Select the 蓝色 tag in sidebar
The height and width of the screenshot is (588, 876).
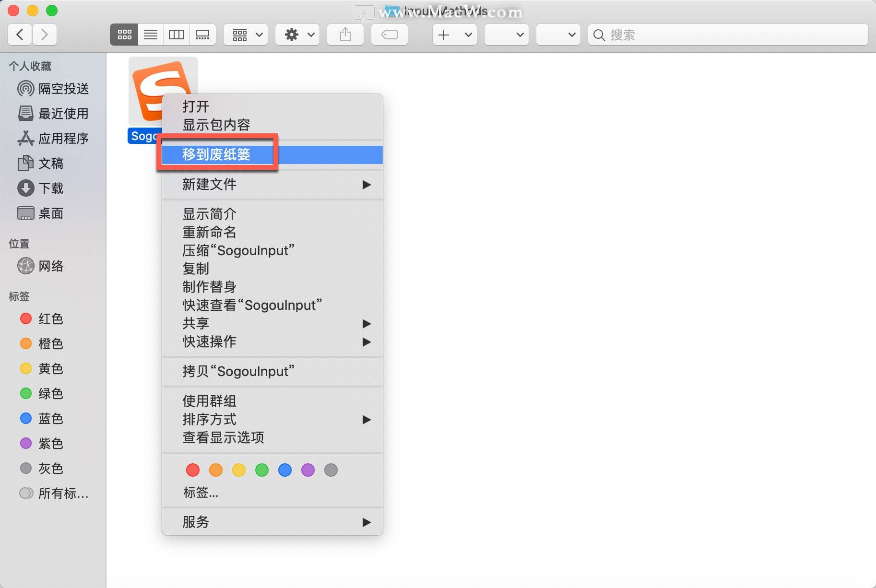point(53,419)
